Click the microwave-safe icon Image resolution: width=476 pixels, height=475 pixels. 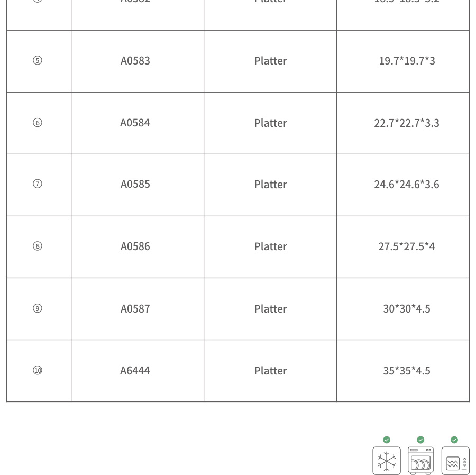pos(455,460)
